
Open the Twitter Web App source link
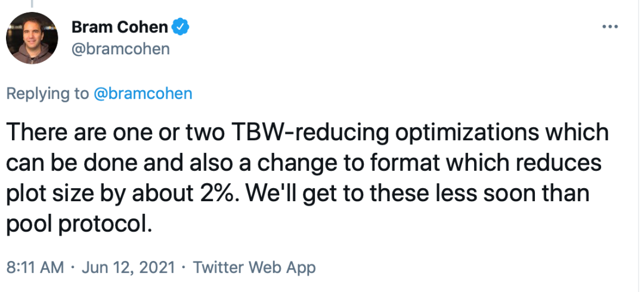tap(254, 268)
